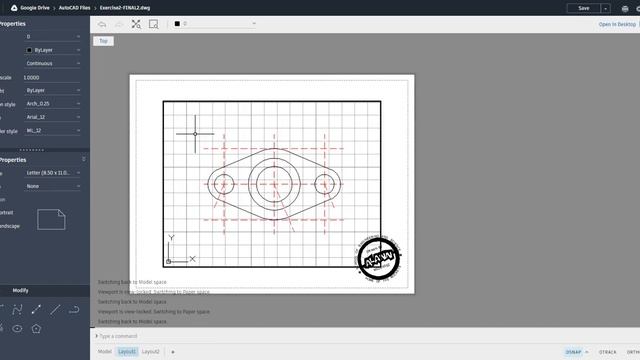Switch to the Layout2 tab

tap(151, 351)
